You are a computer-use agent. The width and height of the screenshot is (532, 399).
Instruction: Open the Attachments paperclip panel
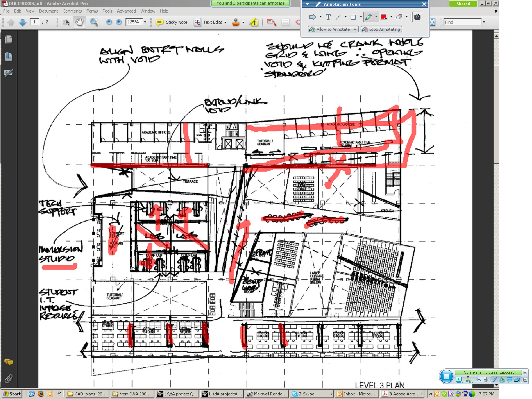click(x=9, y=378)
